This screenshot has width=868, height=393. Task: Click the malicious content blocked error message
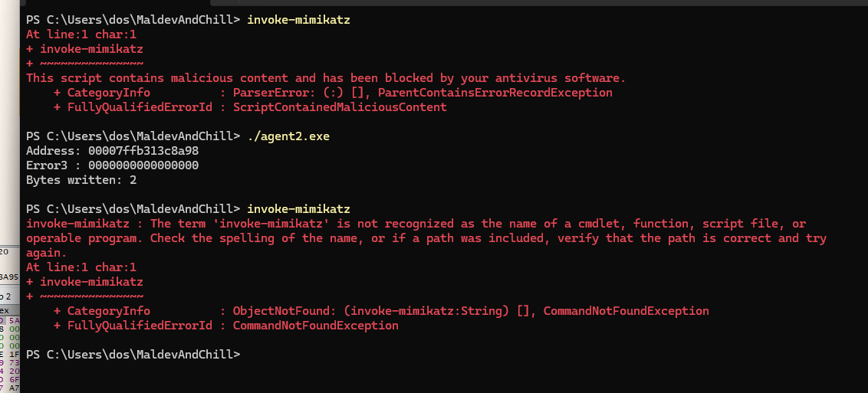(x=326, y=78)
